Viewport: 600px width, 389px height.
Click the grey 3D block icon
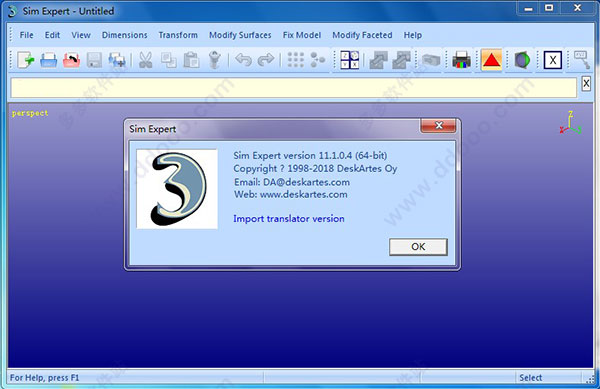[431, 60]
